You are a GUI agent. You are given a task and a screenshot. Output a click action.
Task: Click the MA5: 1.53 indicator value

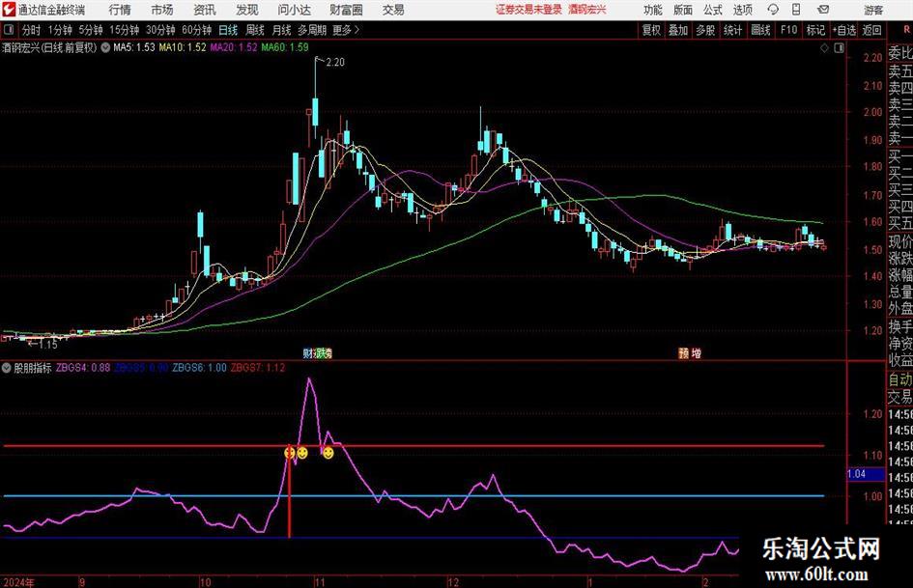(x=134, y=47)
